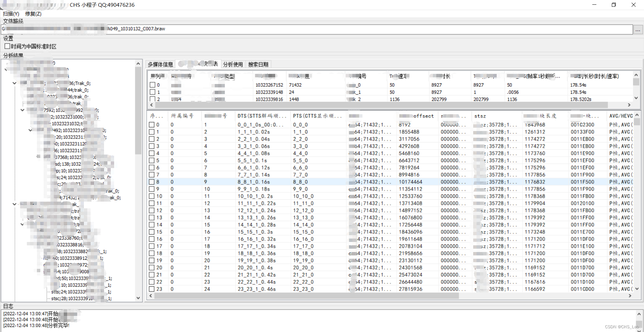Sort by stsz column header

click(x=497, y=116)
